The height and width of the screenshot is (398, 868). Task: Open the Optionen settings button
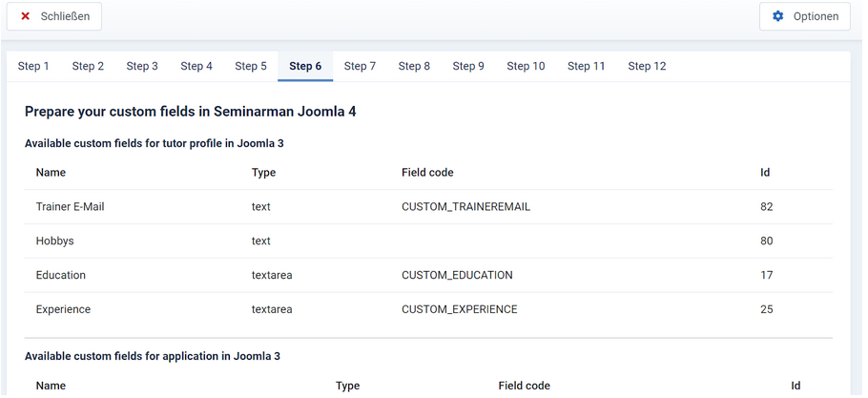pos(804,16)
